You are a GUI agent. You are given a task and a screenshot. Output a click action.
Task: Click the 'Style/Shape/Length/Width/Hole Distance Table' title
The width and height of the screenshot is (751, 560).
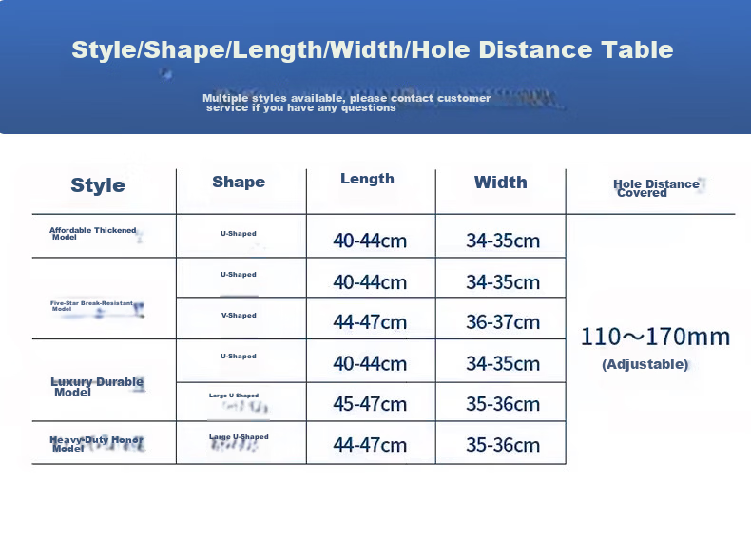(372, 49)
